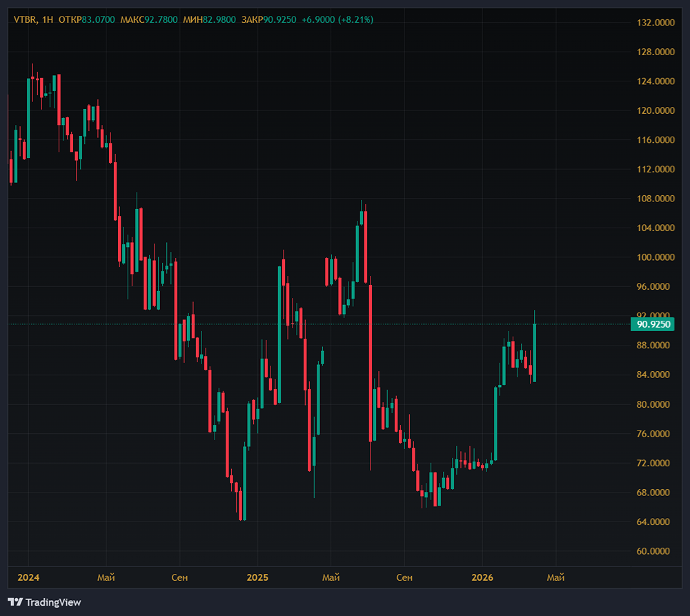The image size is (690, 616).
Task: Click the 2025 label on time axis
Action: [257, 577]
